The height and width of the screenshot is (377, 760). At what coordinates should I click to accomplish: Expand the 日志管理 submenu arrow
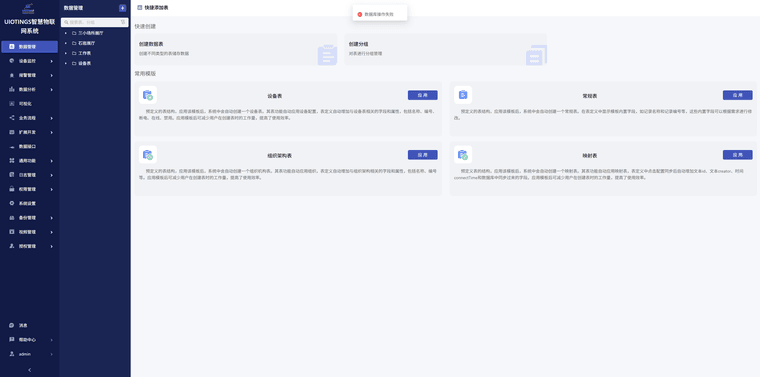click(51, 175)
